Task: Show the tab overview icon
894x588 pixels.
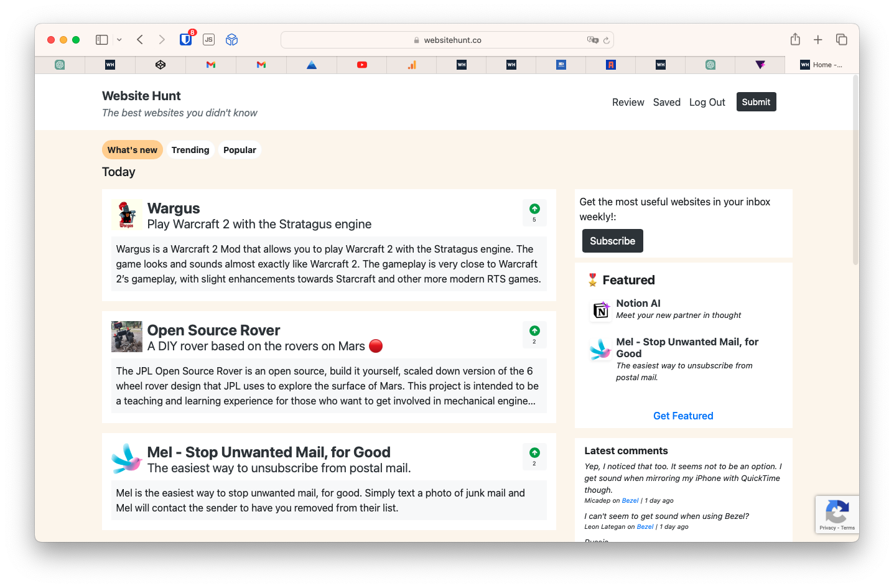Action: point(842,40)
